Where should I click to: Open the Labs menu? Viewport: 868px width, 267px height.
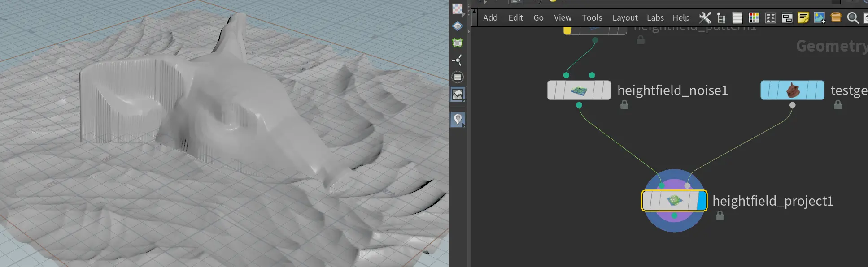coord(655,17)
